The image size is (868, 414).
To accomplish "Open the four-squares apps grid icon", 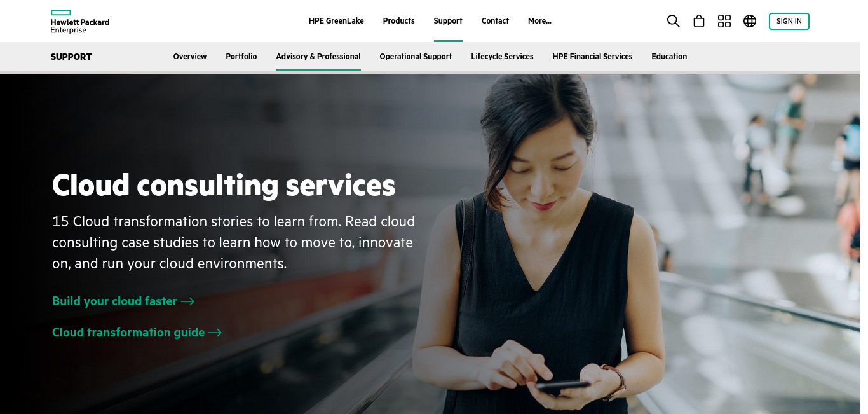I will (724, 21).
